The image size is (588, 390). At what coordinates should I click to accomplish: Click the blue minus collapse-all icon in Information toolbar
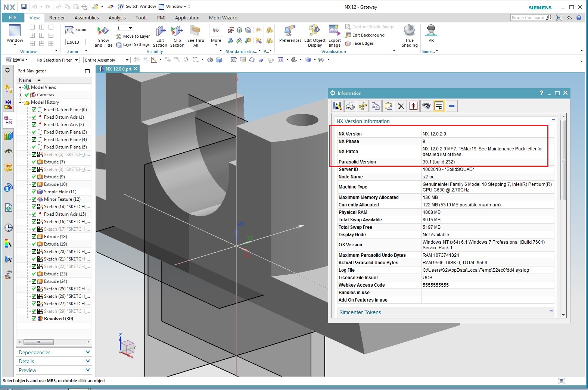tap(452, 106)
